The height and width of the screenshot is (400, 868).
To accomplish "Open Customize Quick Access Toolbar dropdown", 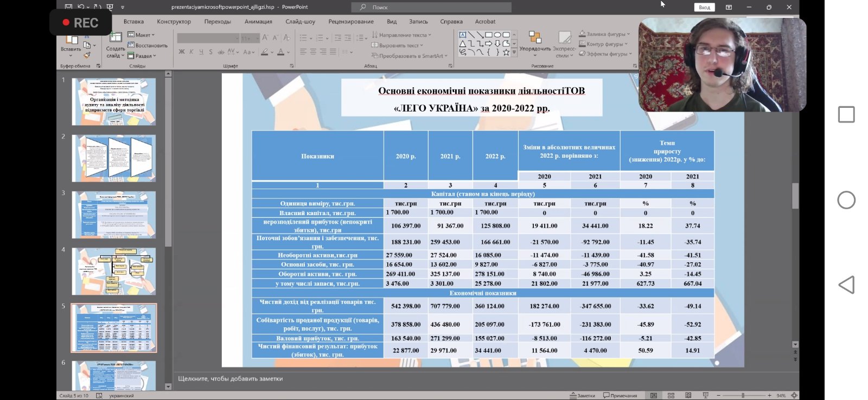I will (x=123, y=7).
